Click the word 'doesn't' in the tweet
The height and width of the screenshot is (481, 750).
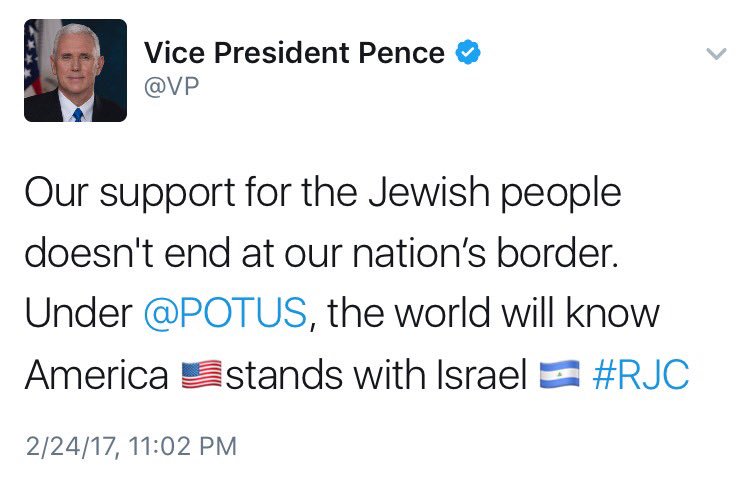pyautogui.click(x=89, y=252)
